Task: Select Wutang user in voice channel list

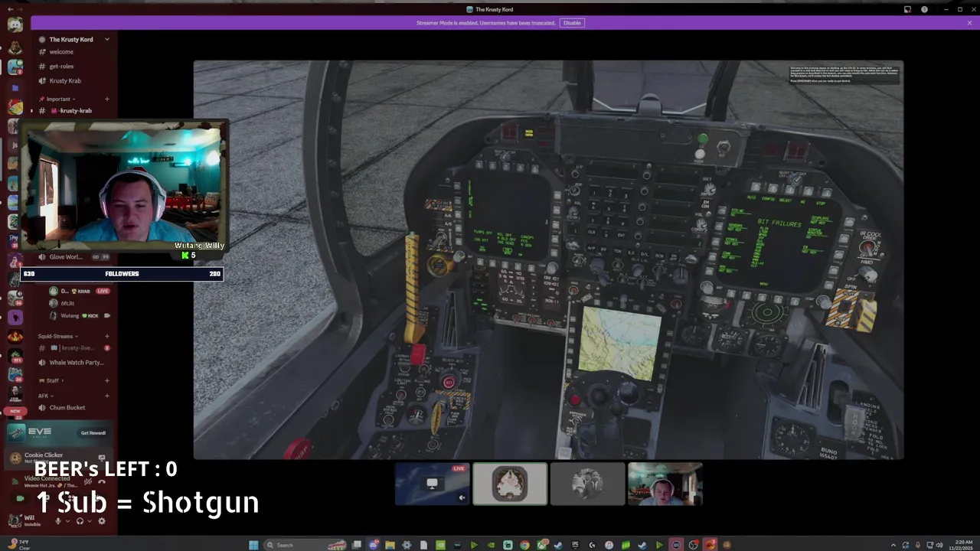Action: (x=80, y=315)
